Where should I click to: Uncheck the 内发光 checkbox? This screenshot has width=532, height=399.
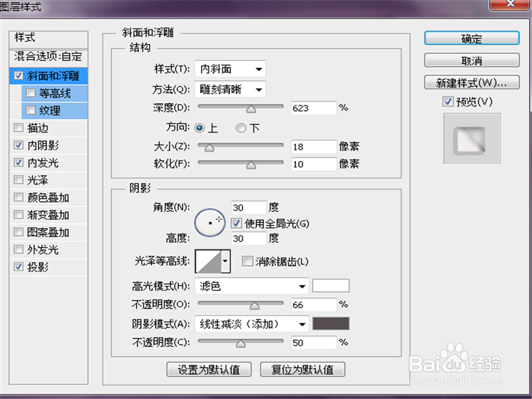point(19,162)
